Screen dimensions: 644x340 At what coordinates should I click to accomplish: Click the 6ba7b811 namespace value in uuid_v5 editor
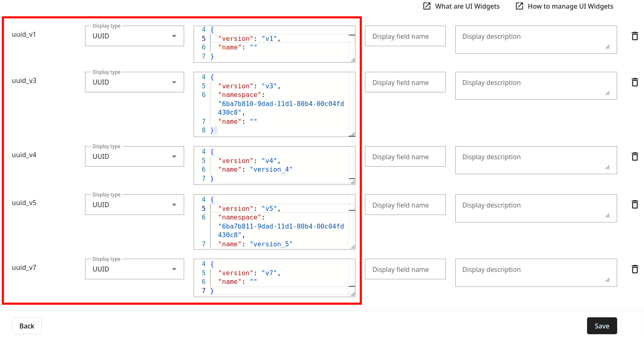[x=281, y=231]
